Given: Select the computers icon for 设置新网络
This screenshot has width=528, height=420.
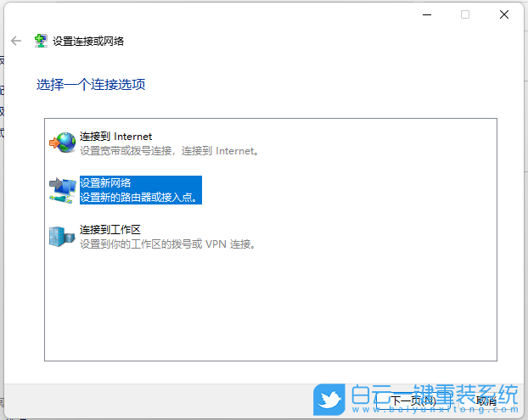Looking at the screenshot, I should pos(63,190).
